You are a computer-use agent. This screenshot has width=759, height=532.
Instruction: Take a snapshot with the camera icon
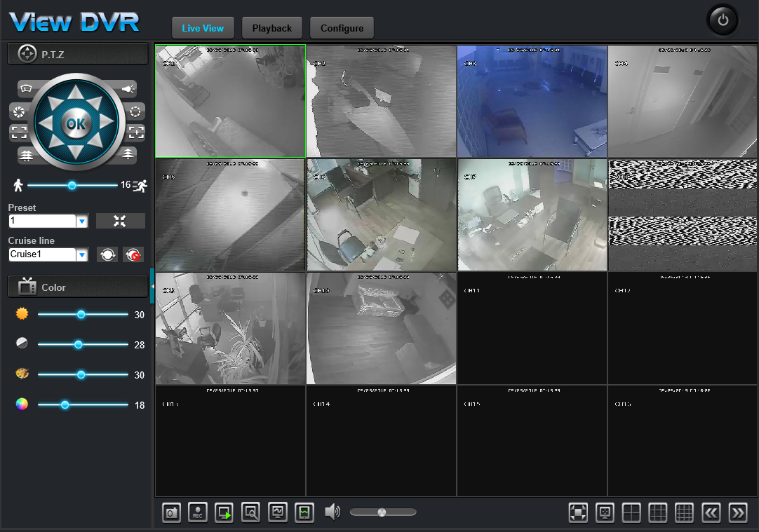pyautogui.click(x=171, y=512)
